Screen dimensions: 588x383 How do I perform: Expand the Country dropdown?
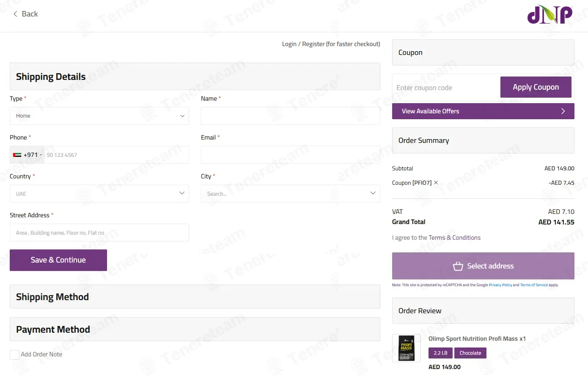[x=99, y=194]
